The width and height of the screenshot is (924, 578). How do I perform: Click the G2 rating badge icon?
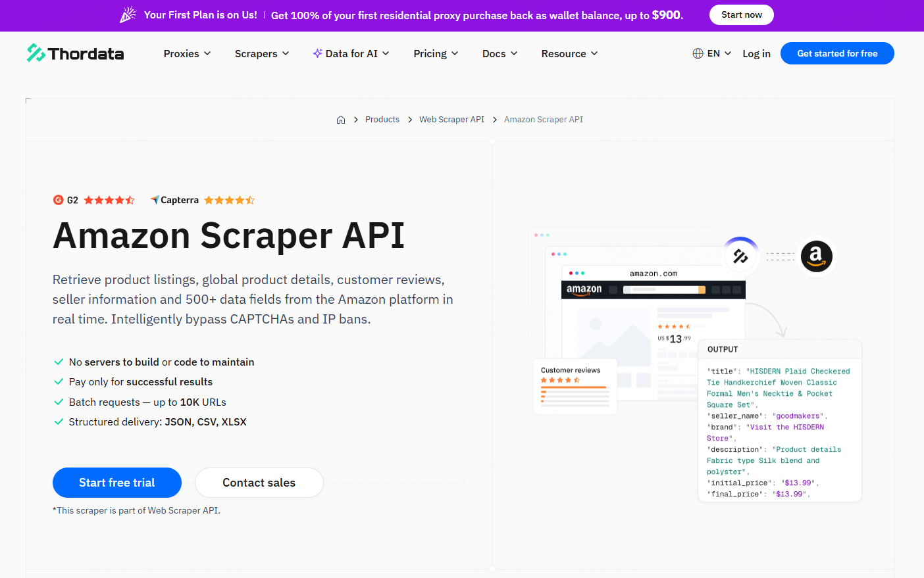coord(59,200)
